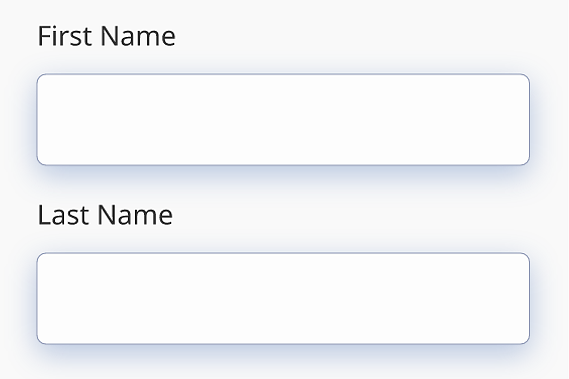
Task: Select the First Name label text
Action: [x=107, y=36]
